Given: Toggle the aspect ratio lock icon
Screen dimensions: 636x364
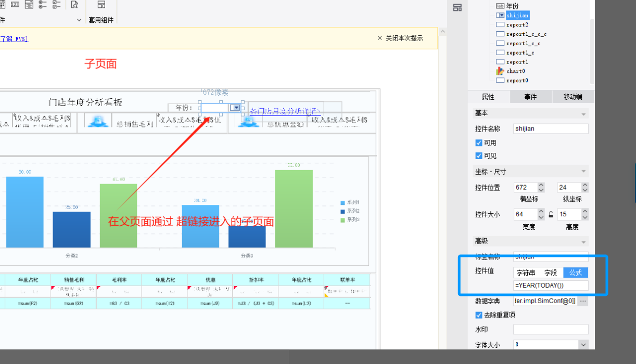Looking at the screenshot, I should 551,214.
